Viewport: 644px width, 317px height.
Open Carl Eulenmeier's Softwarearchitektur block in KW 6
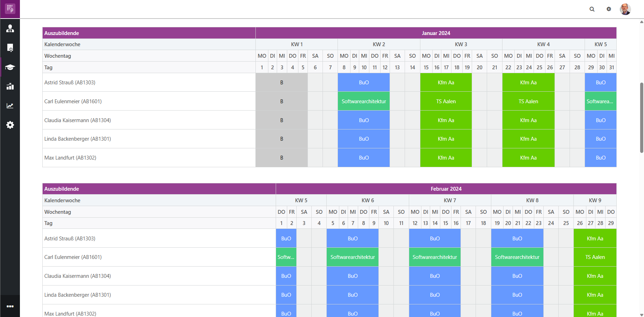click(x=353, y=257)
